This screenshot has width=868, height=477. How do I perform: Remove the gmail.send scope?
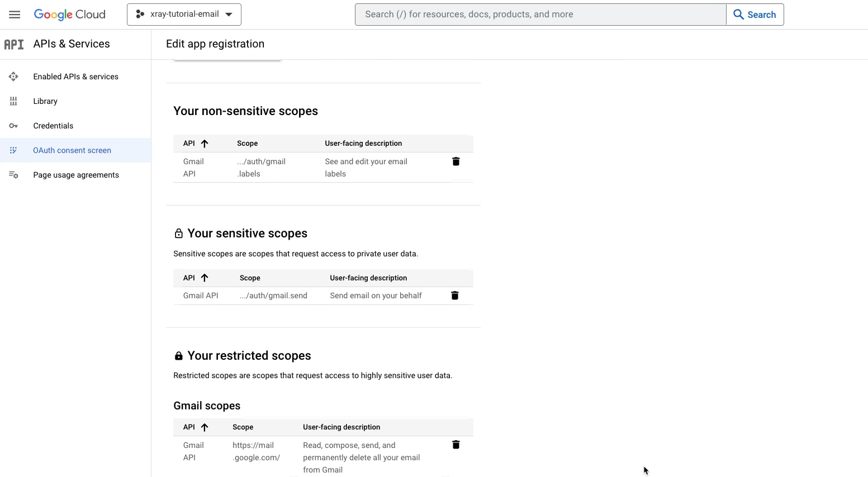point(455,295)
